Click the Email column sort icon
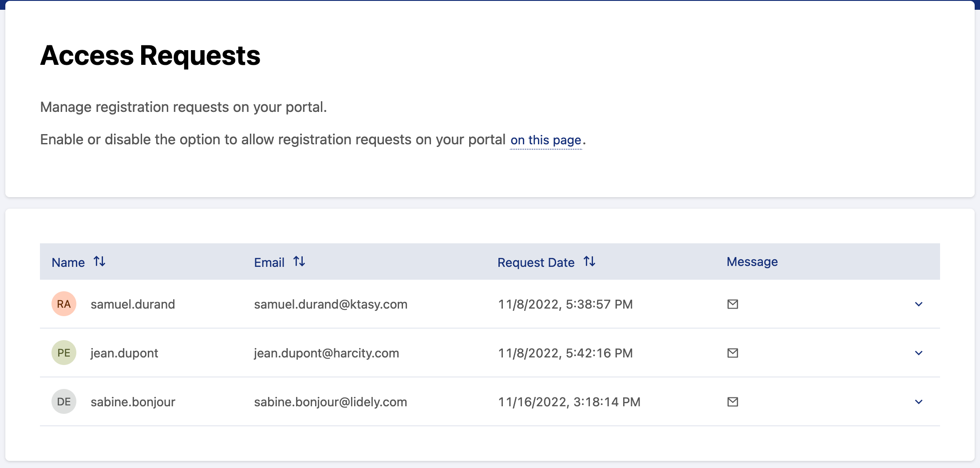The image size is (980, 468). point(299,262)
